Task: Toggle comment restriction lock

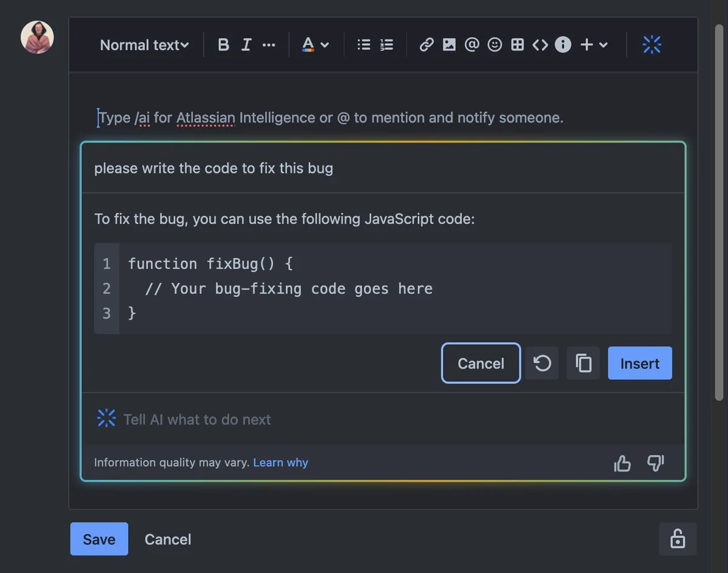Action: [678, 539]
